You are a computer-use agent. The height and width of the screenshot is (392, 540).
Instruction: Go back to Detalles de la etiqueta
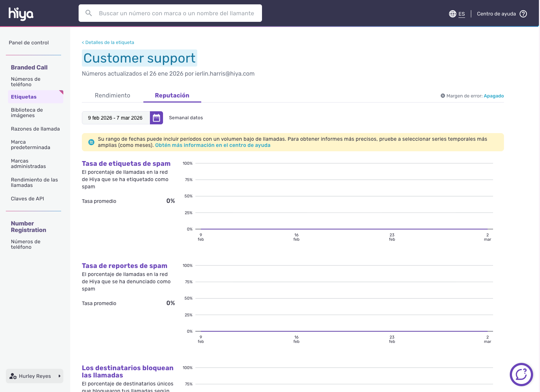(108, 43)
